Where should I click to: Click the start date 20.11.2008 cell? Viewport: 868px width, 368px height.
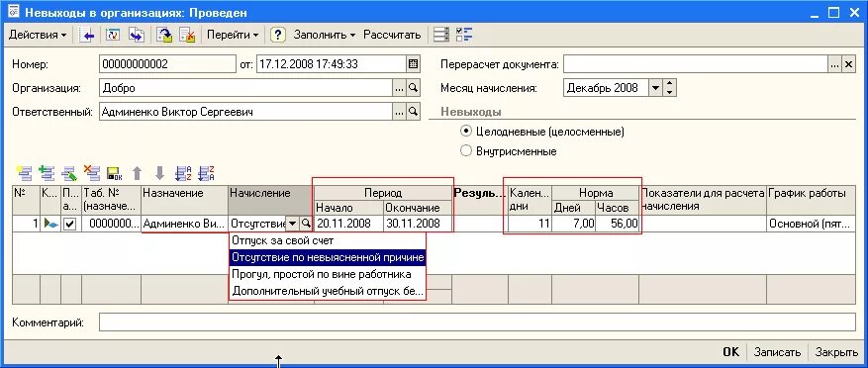coord(348,225)
